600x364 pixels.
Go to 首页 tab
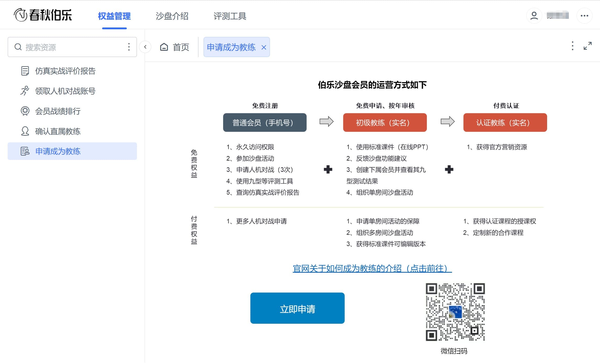174,47
